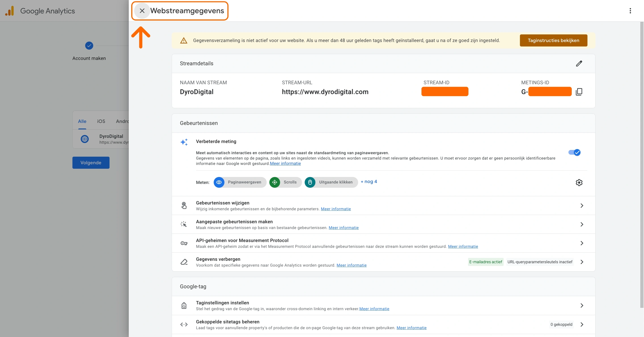
Task: Open Meer informatie link for API-geheimen
Action: point(463,246)
